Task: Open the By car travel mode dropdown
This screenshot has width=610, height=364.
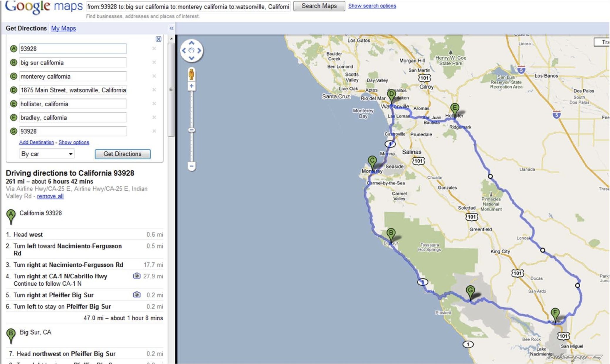Action: point(47,154)
